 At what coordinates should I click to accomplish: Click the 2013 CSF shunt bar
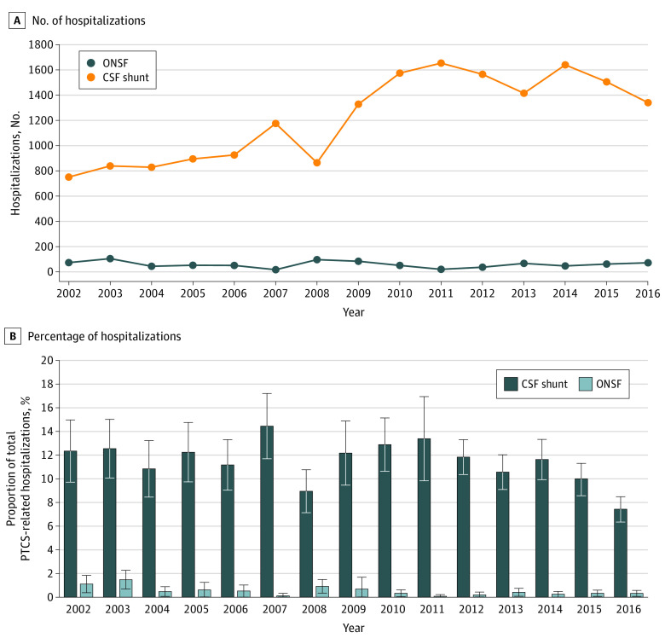(x=502, y=535)
